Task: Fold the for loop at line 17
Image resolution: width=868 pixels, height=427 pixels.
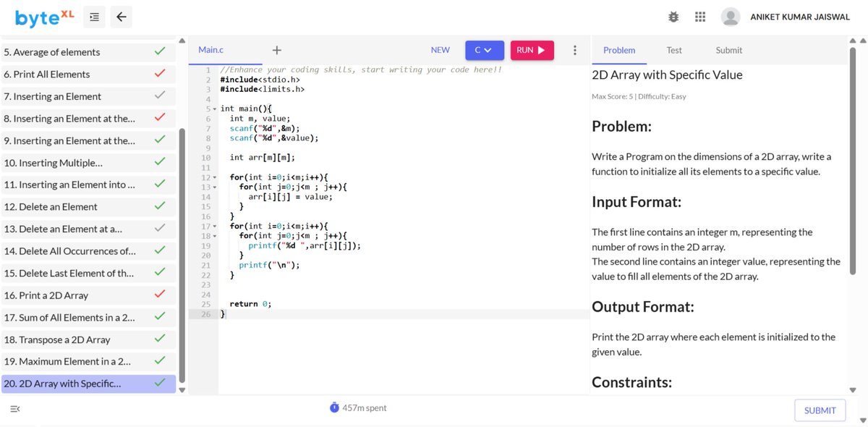Action: (x=215, y=227)
